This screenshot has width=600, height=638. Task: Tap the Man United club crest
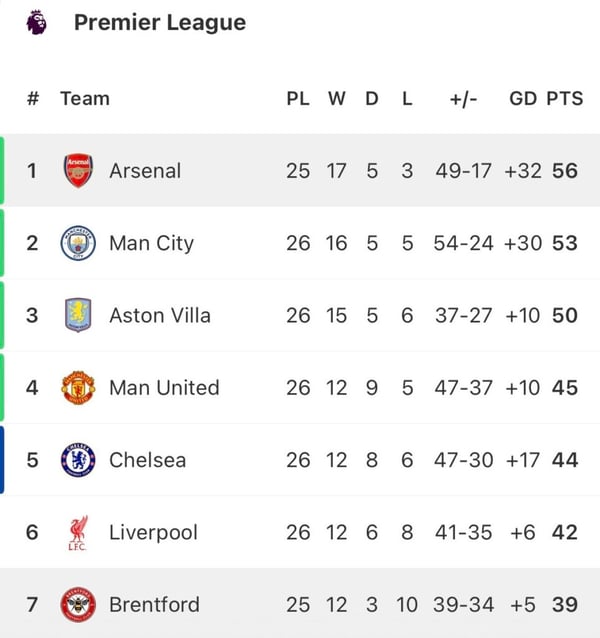[x=77, y=387]
